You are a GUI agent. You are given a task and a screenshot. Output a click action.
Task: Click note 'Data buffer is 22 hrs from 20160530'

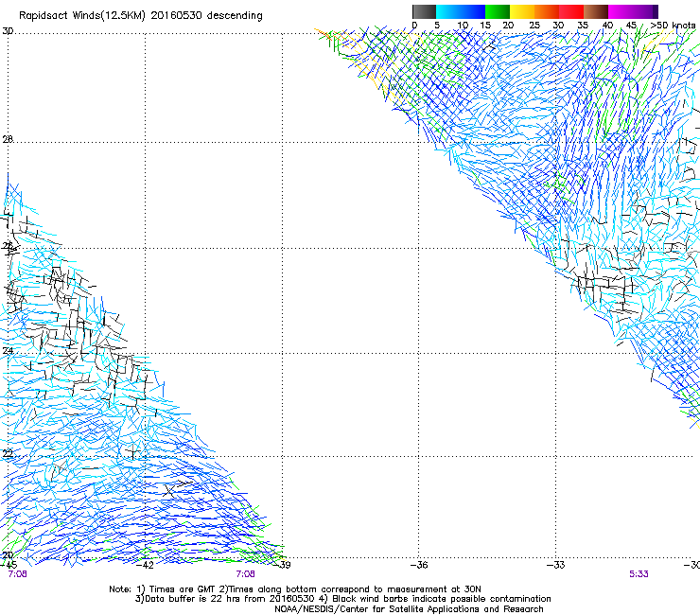[230, 599]
